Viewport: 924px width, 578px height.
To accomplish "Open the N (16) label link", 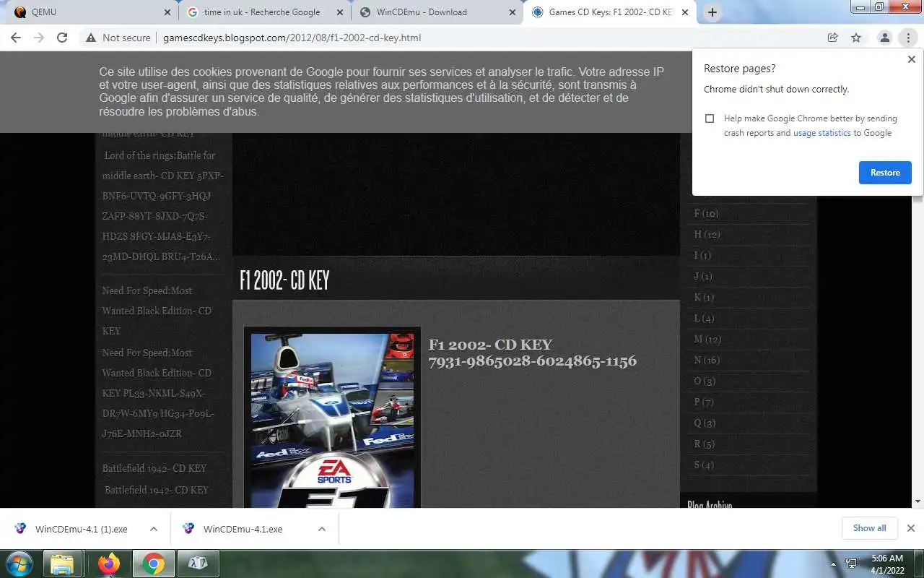I will coord(707,360).
